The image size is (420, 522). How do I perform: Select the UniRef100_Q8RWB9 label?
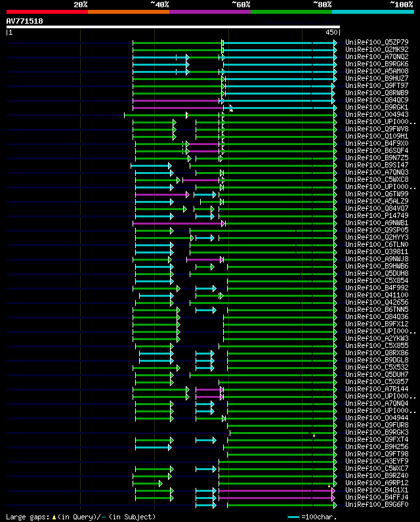click(377, 93)
